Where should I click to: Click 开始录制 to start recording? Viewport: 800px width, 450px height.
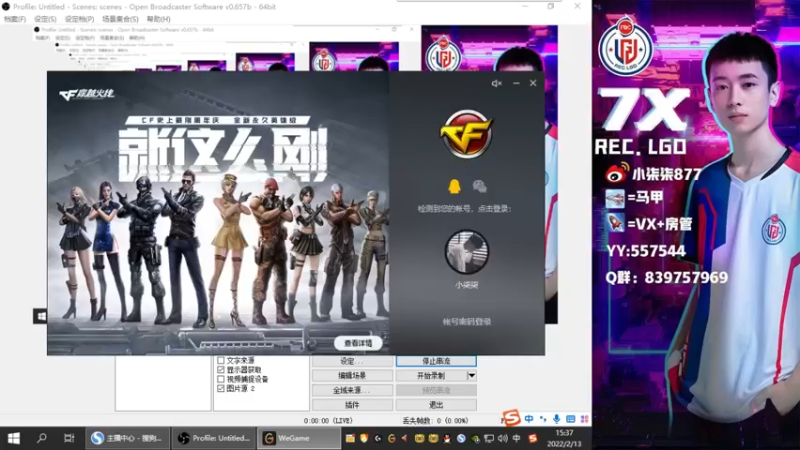tap(431, 376)
